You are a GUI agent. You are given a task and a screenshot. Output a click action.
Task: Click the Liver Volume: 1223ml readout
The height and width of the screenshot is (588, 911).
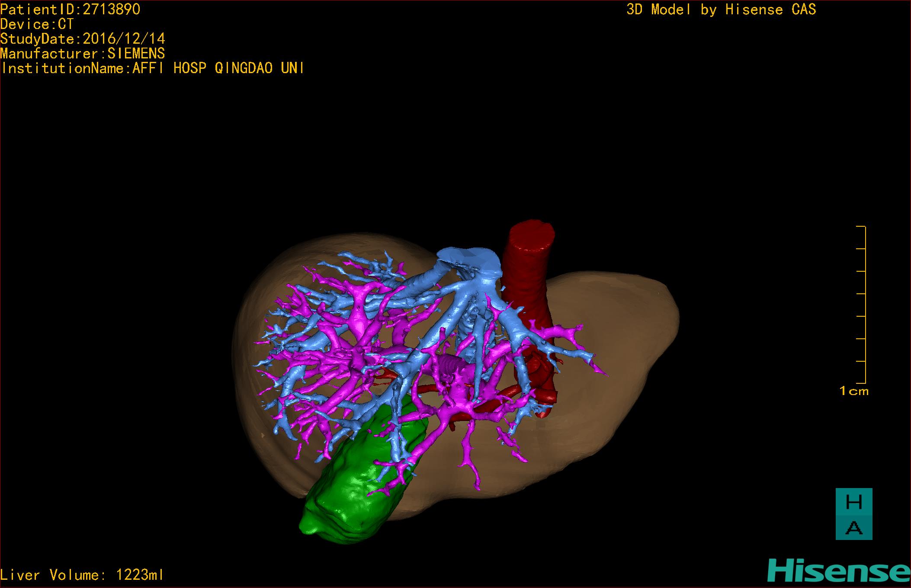coord(82,575)
